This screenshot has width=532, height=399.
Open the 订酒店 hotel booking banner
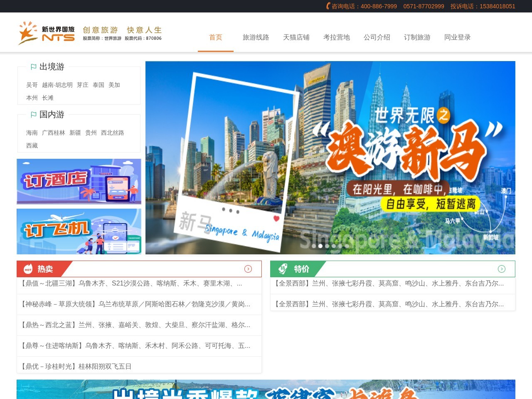(x=79, y=182)
